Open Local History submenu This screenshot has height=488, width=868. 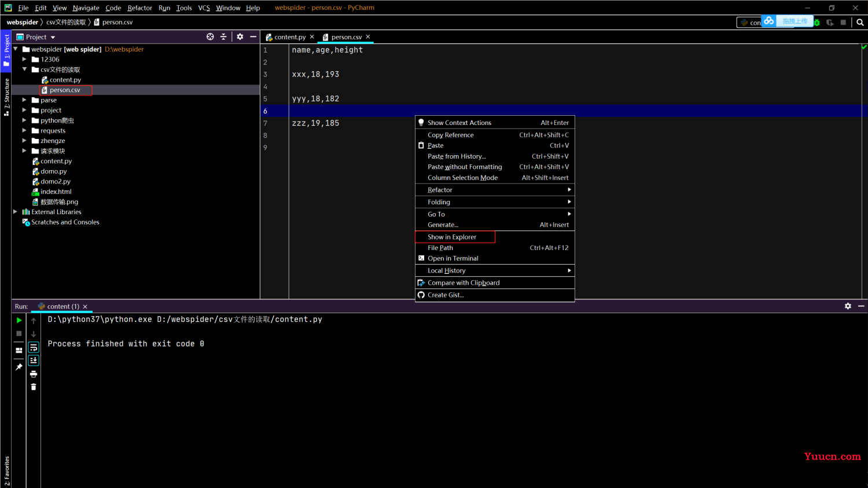point(495,270)
